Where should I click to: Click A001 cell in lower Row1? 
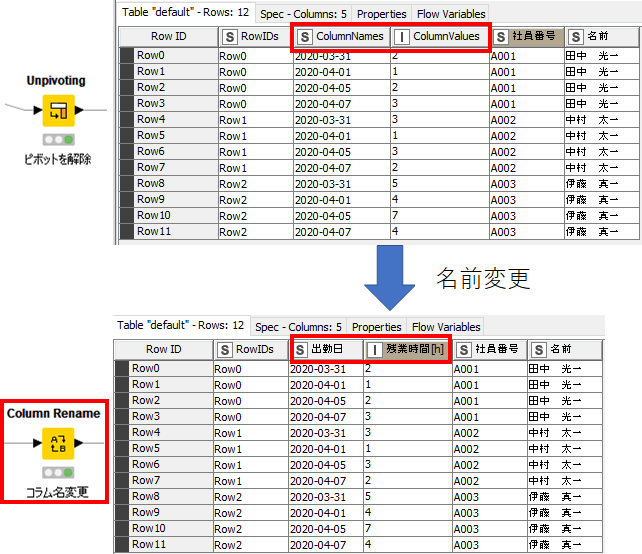490,384
